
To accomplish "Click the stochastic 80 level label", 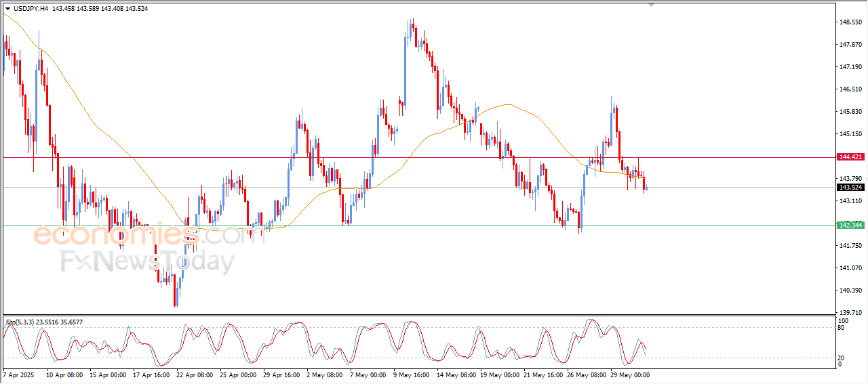I will pyautogui.click(x=843, y=328).
